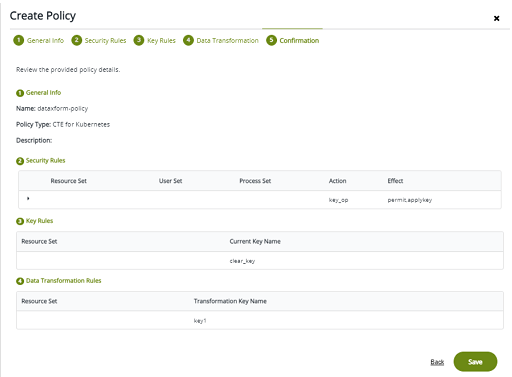Click Security Rules section heading
512x377 pixels.
tap(45, 161)
